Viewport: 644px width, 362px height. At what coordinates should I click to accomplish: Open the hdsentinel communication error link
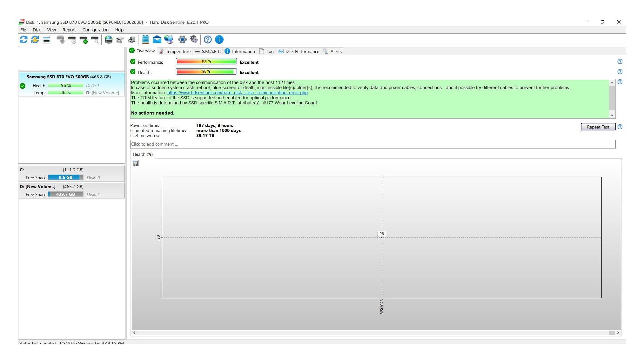238,93
